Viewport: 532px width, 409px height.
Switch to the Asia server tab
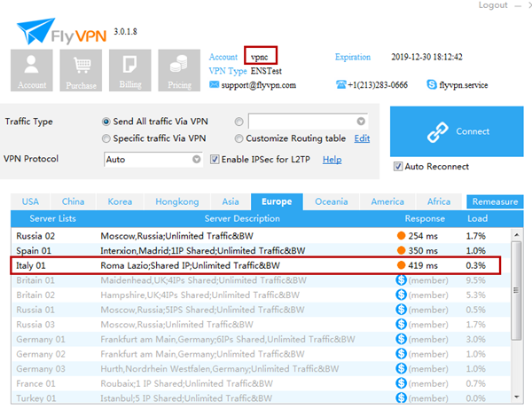click(x=231, y=201)
